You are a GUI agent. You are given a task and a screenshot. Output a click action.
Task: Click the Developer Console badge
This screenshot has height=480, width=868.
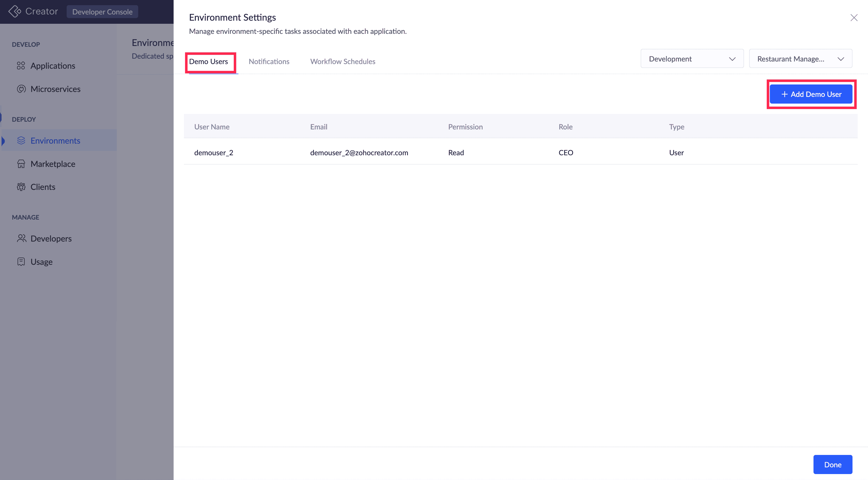pyautogui.click(x=102, y=12)
